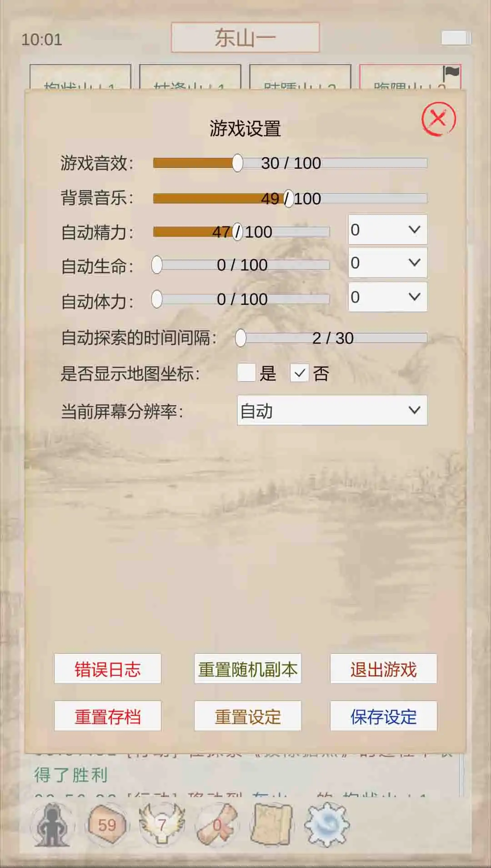Expand the 自动精力 dropdown
The width and height of the screenshot is (491, 868).
pos(387,230)
